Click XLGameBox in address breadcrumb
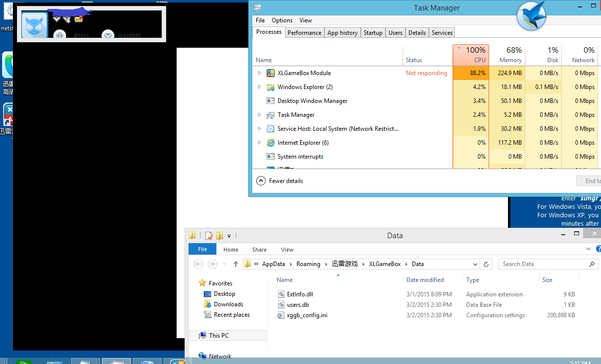 (385, 264)
